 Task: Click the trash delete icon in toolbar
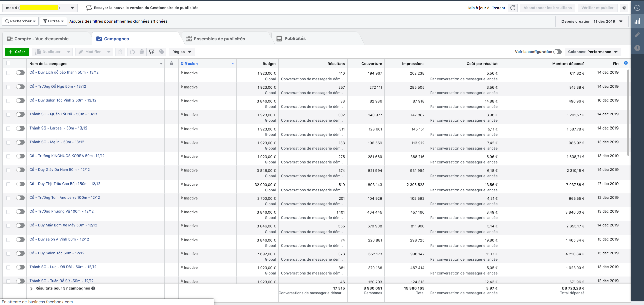coord(142,52)
